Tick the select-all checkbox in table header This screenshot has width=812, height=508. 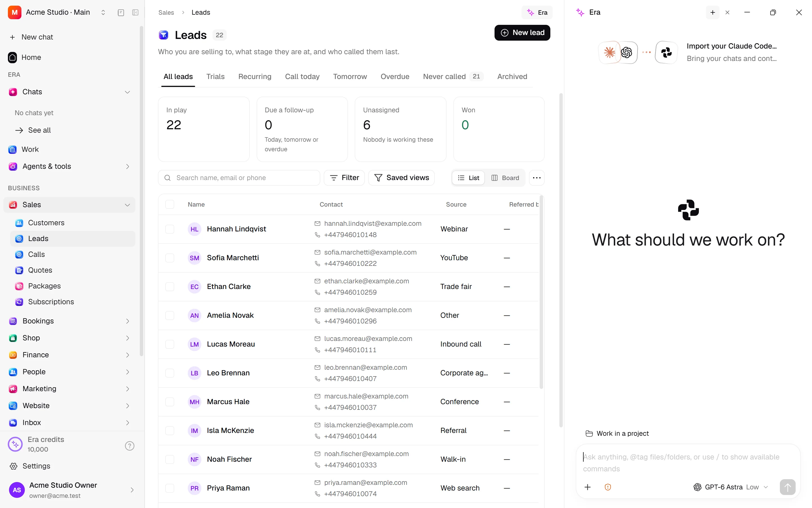pyautogui.click(x=169, y=204)
